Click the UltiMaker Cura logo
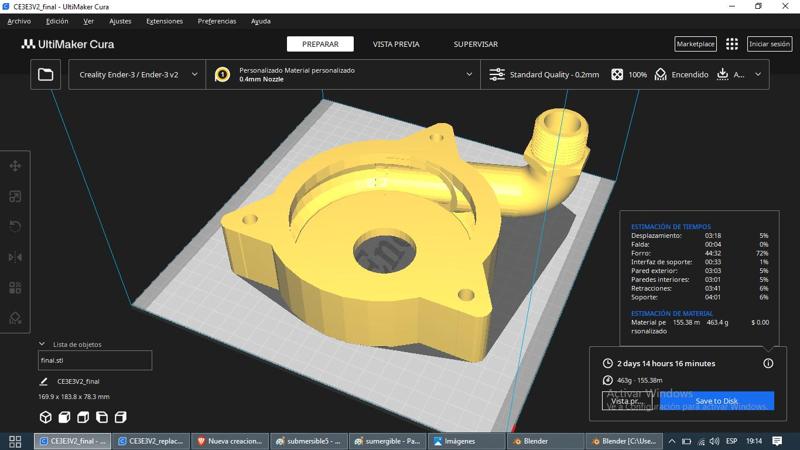 [68, 44]
